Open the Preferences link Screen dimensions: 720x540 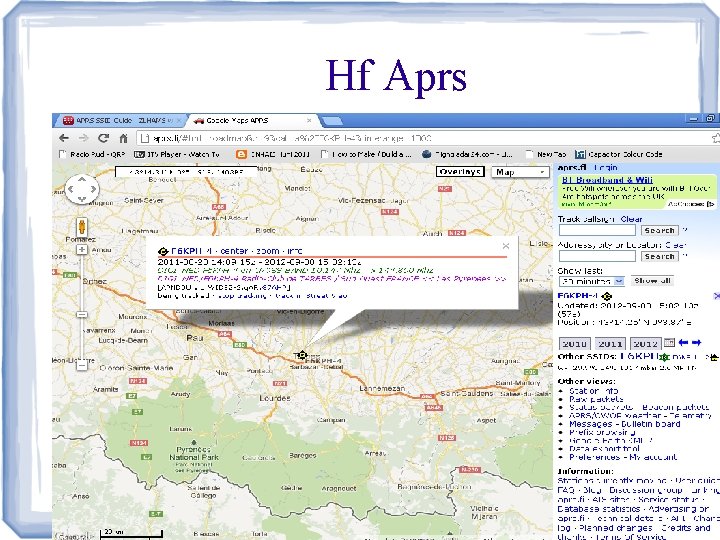point(595,457)
